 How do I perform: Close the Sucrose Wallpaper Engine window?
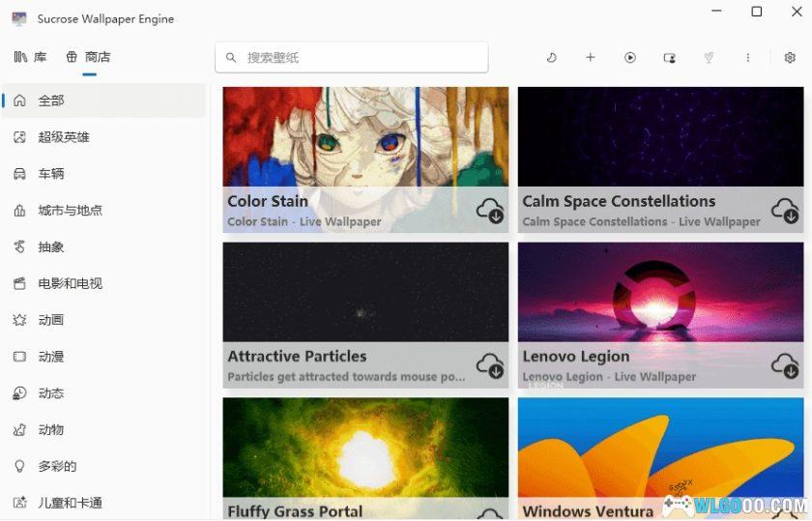(797, 11)
